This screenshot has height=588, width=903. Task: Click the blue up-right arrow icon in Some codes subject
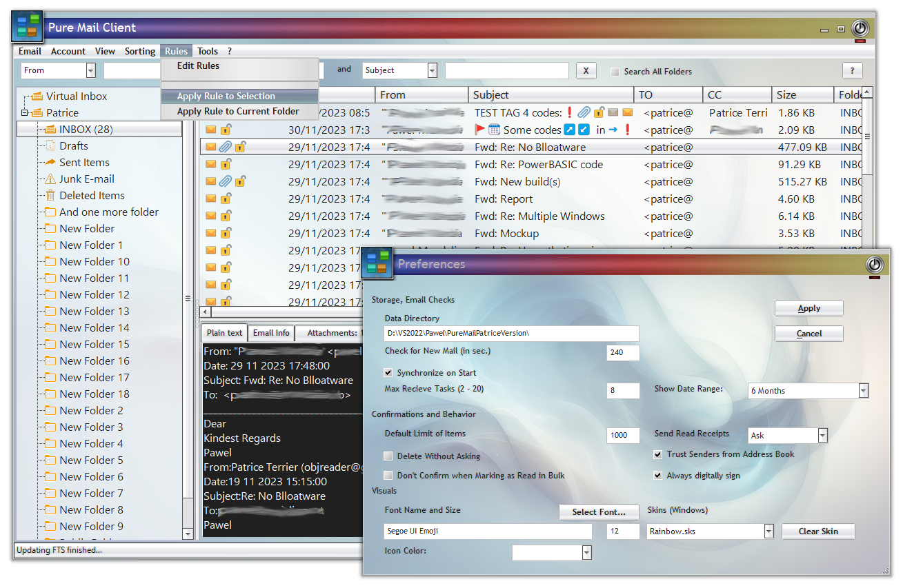570,130
